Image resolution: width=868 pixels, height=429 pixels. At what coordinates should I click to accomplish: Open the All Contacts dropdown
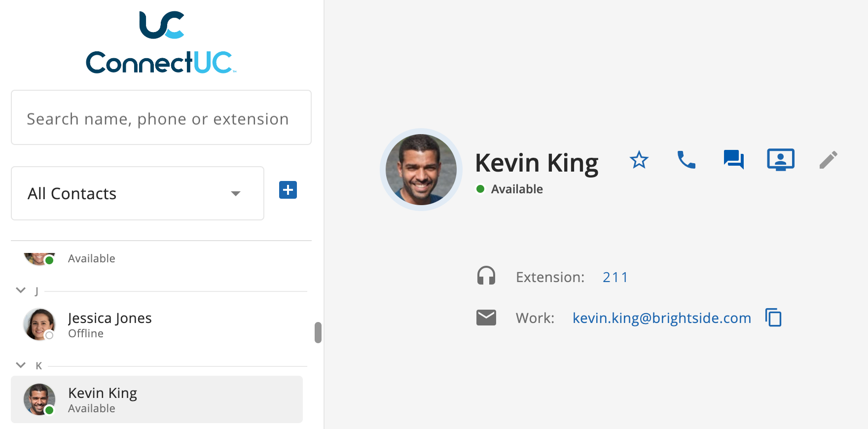pos(138,193)
